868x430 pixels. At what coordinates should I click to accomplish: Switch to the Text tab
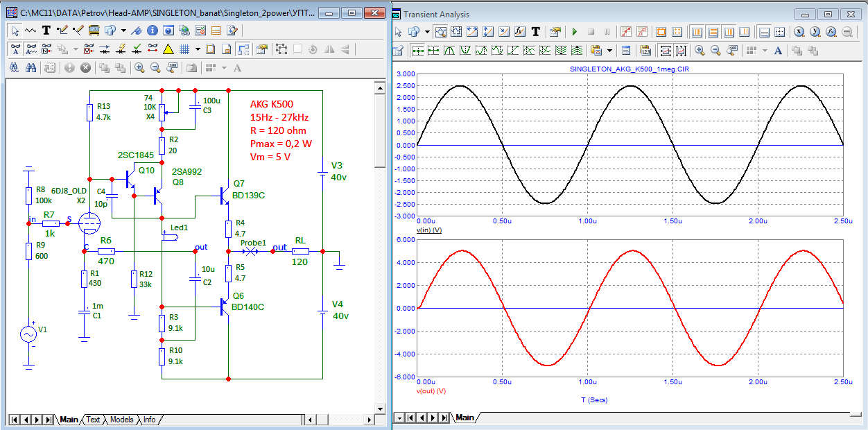(x=93, y=420)
